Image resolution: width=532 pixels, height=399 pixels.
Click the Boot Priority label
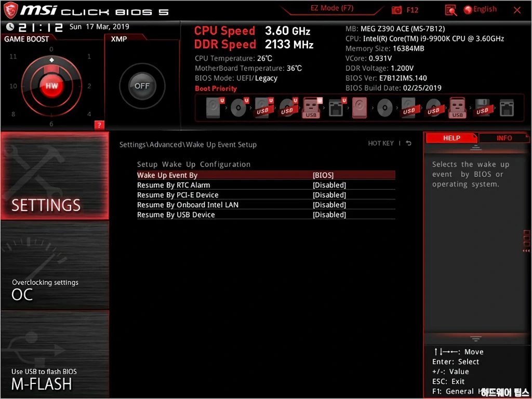click(216, 88)
